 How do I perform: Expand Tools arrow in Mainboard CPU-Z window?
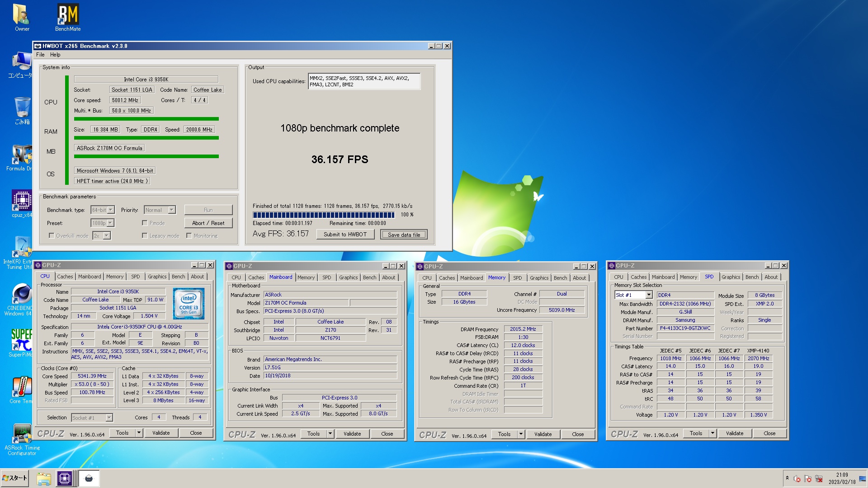coord(330,434)
